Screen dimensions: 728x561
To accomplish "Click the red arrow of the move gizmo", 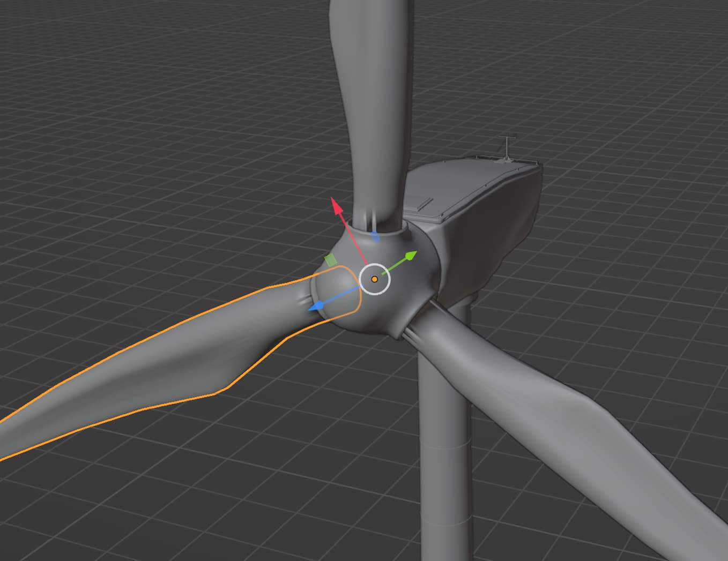I will pyautogui.click(x=338, y=206).
